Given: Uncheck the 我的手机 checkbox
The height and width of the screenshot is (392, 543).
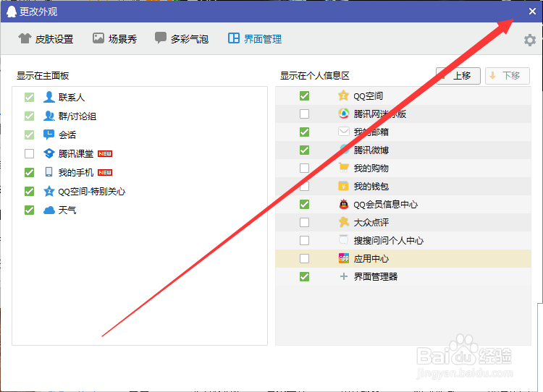Looking at the screenshot, I should coord(30,172).
